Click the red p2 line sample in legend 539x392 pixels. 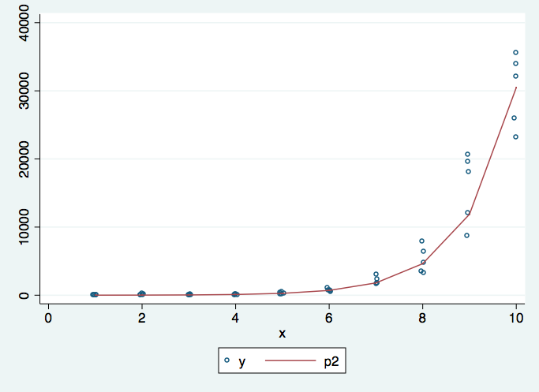pos(290,360)
